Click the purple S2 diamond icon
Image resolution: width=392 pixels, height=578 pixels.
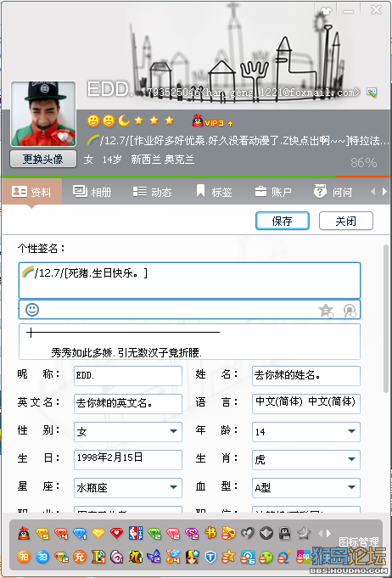(192, 533)
